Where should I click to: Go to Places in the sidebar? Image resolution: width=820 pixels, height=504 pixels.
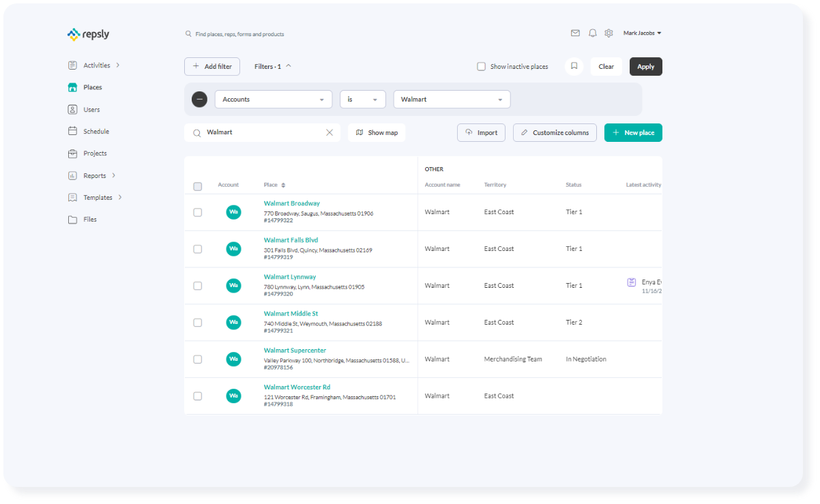coord(93,87)
